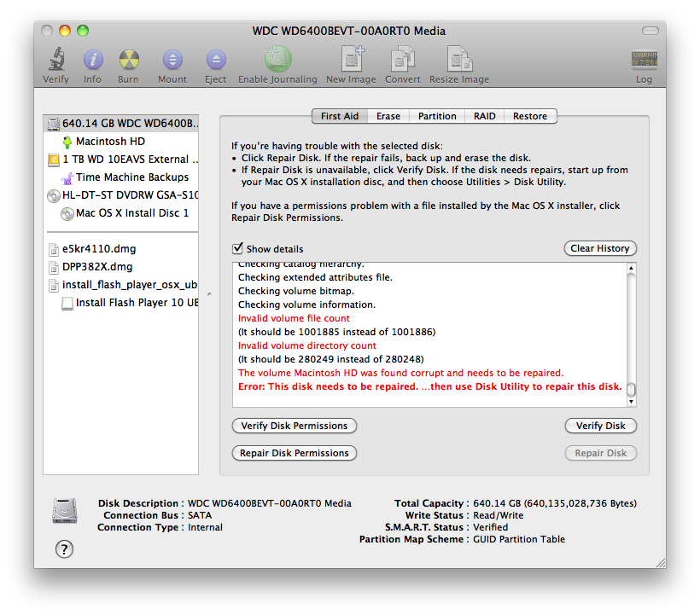Click the window resize grip corner
The image size is (700, 615).
[x=661, y=563]
